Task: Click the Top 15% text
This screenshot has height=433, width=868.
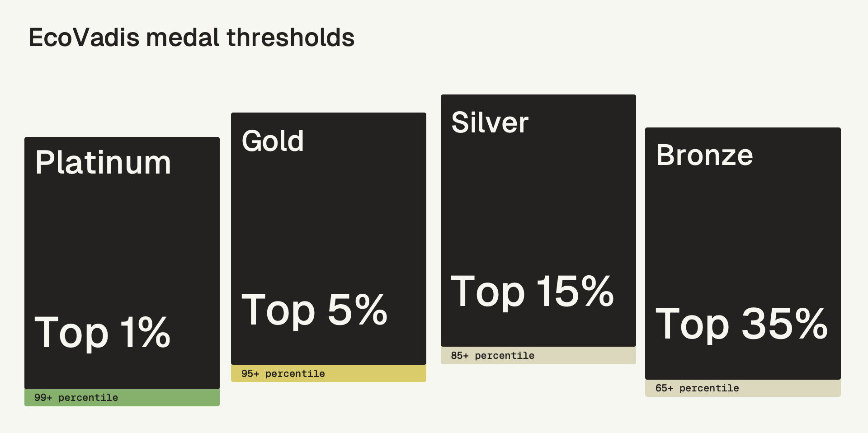Action: click(x=532, y=292)
